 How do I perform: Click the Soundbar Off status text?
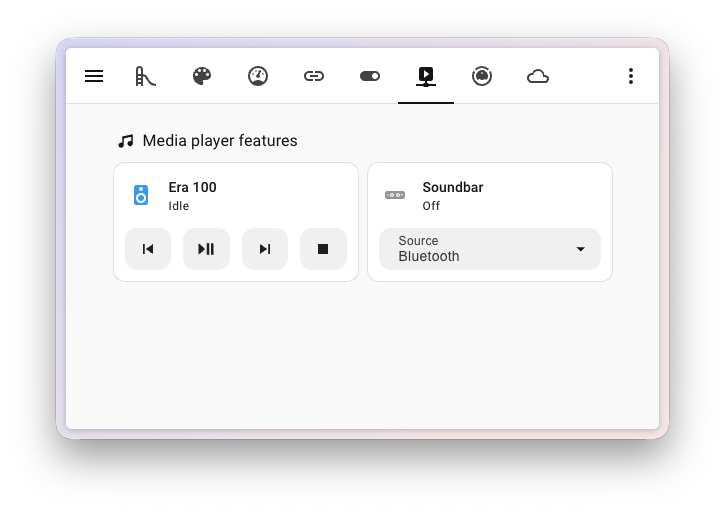click(431, 206)
